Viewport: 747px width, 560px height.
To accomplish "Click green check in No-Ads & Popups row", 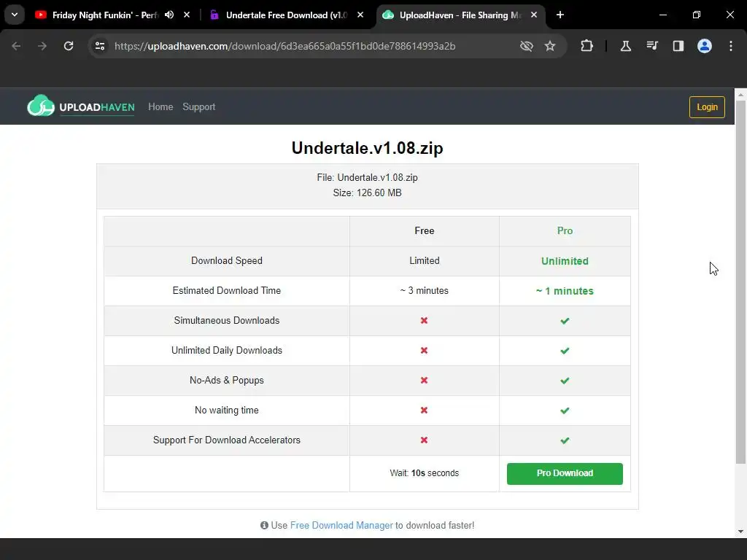I will [565, 381].
